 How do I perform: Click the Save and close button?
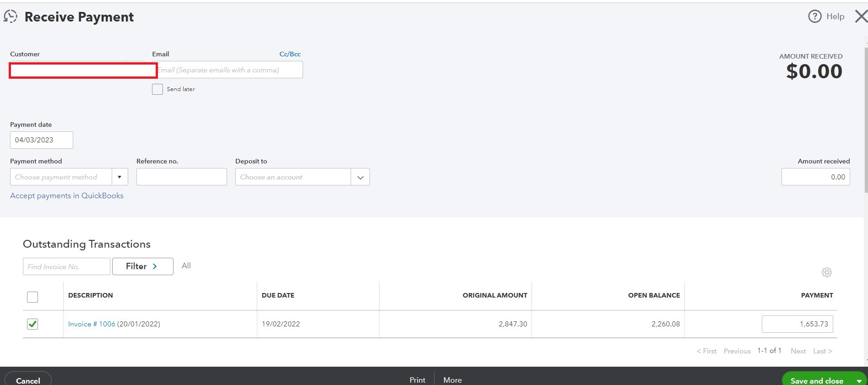817,380
